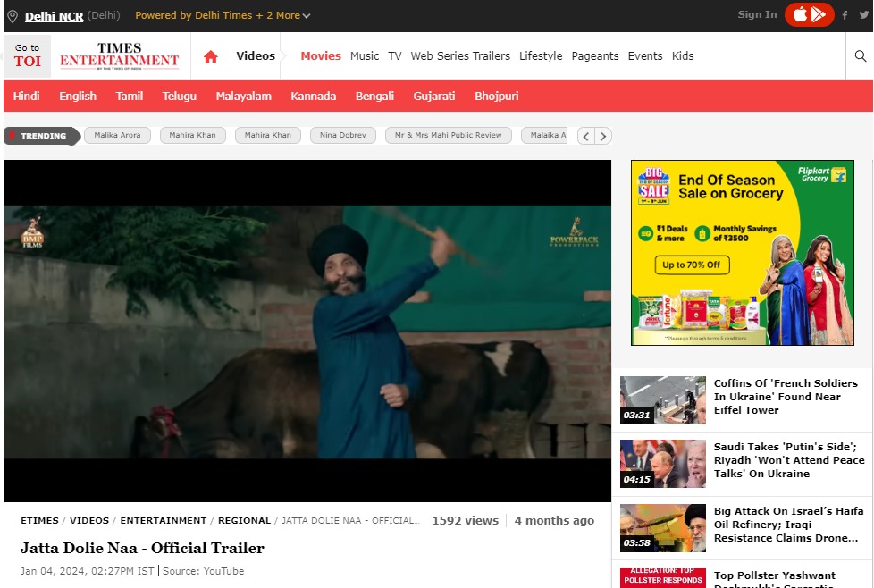This screenshot has width=874, height=588.
Task: Choose Kannada language filter
Action: pos(314,96)
